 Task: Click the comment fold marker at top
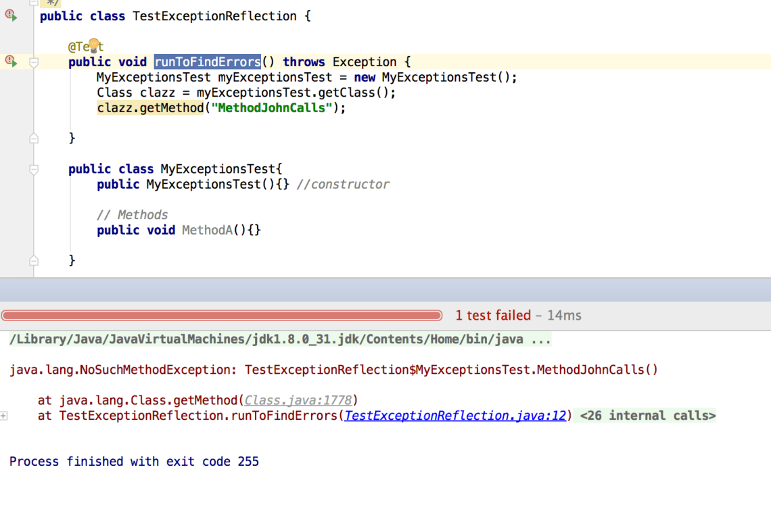point(34,3)
